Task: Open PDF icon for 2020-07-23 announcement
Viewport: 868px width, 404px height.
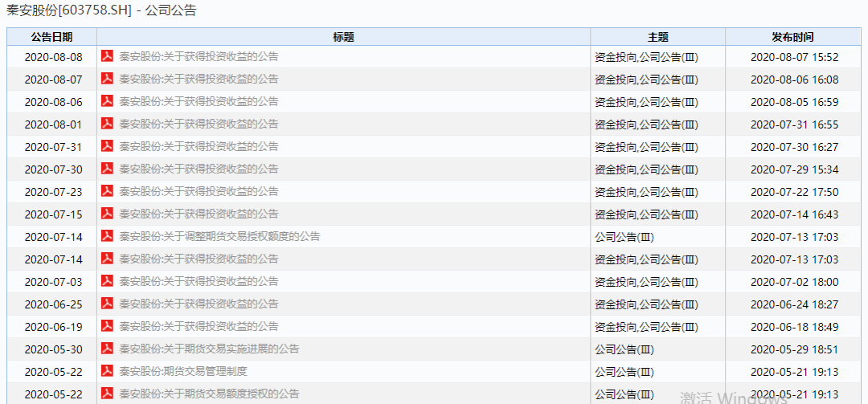Action: (x=106, y=191)
